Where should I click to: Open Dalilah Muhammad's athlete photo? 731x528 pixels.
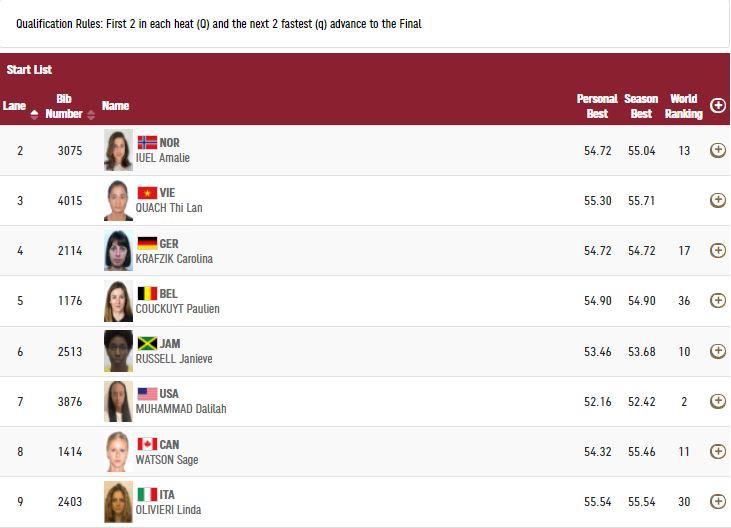click(118, 401)
